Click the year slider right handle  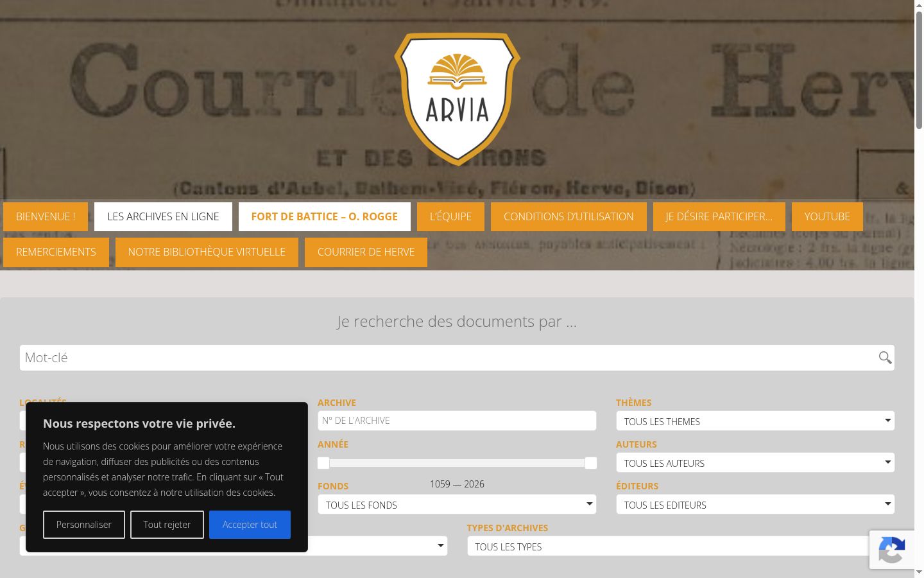click(x=591, y=463)
